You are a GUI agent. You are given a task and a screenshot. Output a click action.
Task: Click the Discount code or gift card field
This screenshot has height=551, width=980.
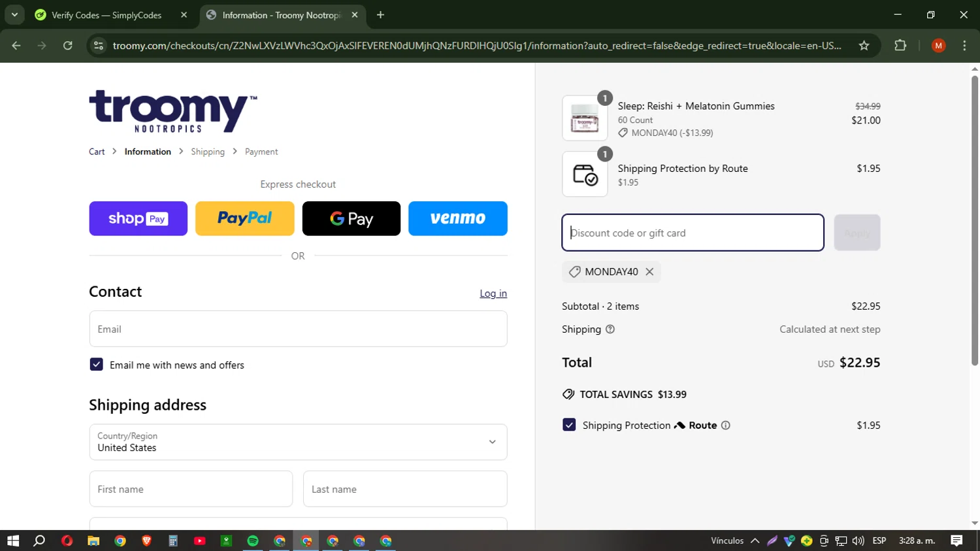pos(693,233)
